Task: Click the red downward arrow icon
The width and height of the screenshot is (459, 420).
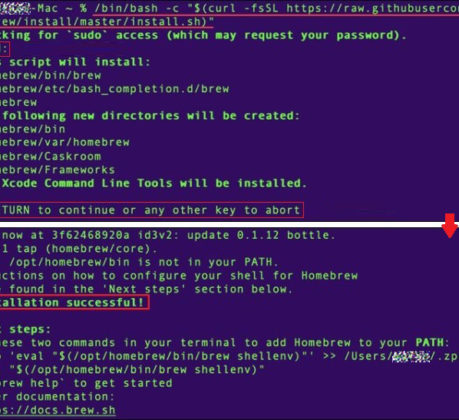Action: [x=450, y=226]
